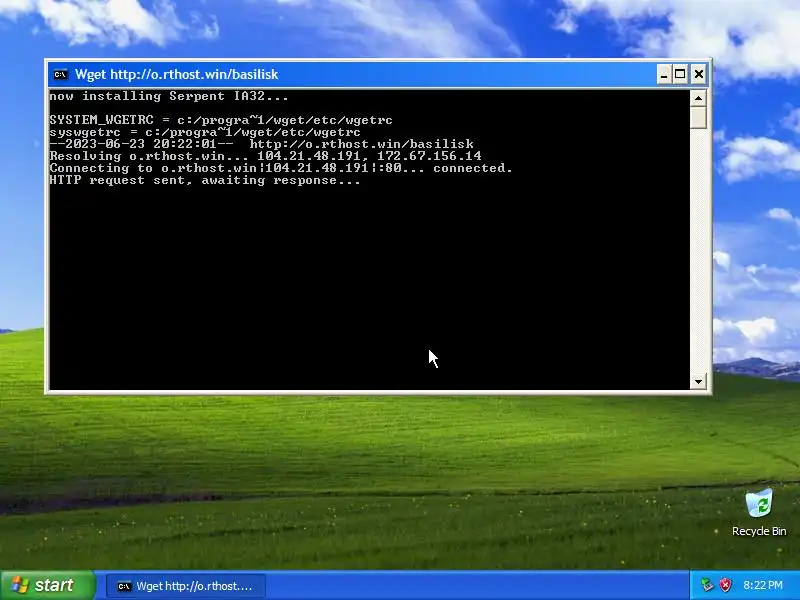Click the 'now installing Serpent IA32...' line

[169, 96]
